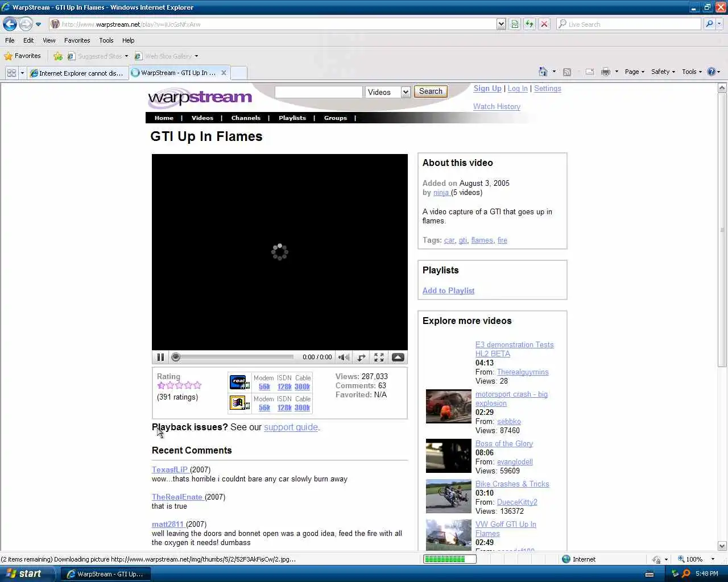Expand the Print options dropdown arrow
728x582 pixels.
617,72
